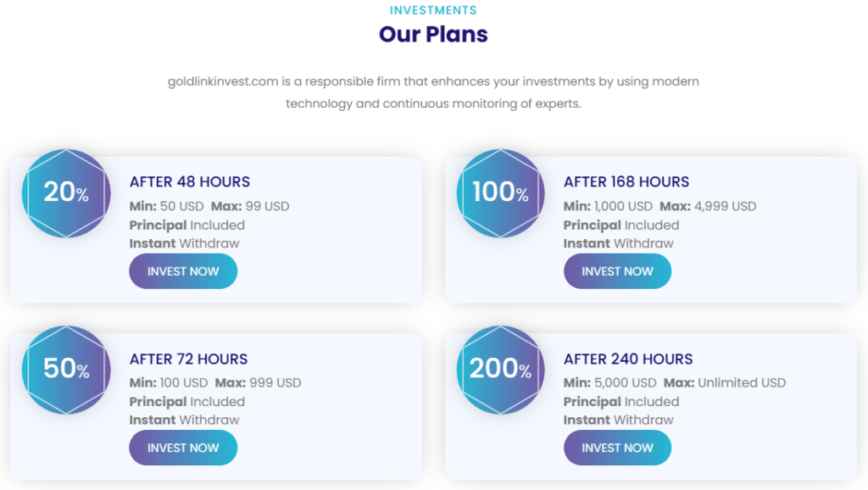
Task: Click the goldlinkinvest.com description text
Action: 433,92
